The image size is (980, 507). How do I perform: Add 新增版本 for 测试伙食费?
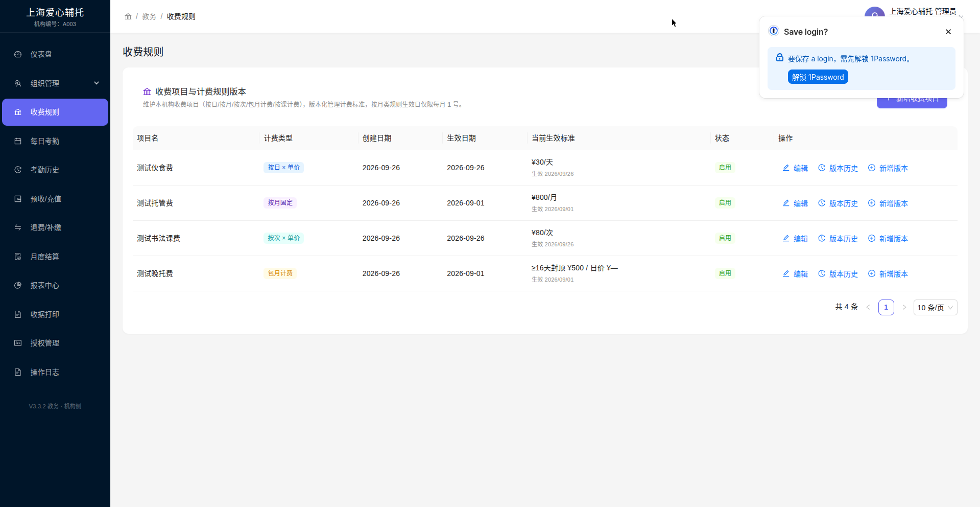coord(888,168)
